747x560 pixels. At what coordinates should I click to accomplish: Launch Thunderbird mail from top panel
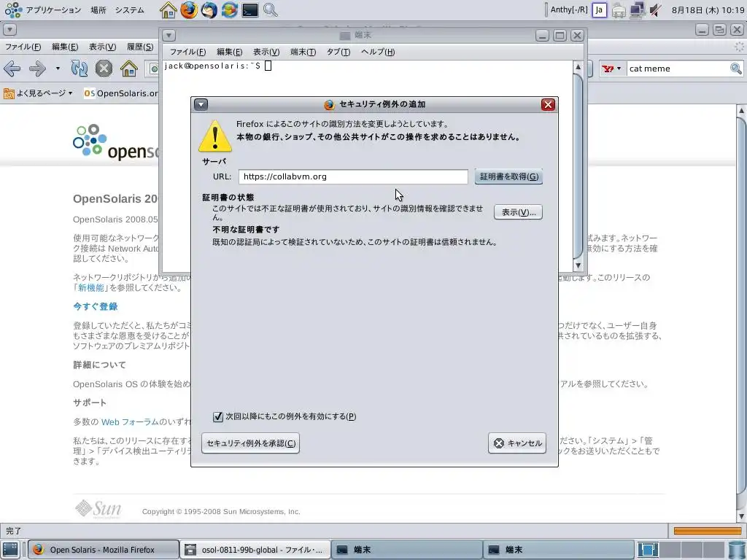click(x=209, y=10)
